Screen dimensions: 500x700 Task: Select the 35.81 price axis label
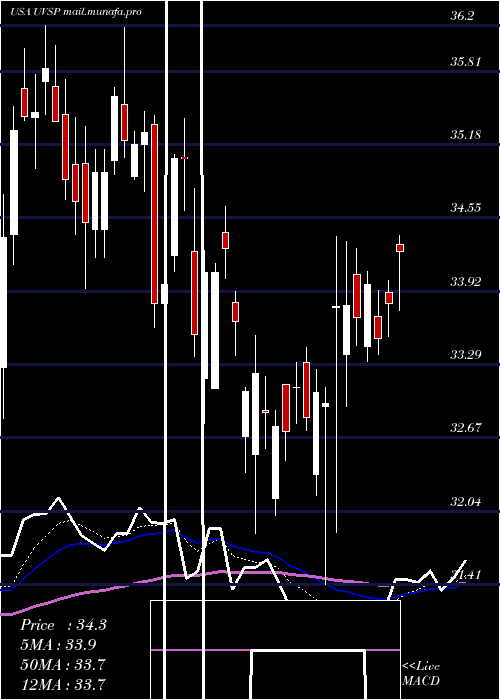(466, 62)
